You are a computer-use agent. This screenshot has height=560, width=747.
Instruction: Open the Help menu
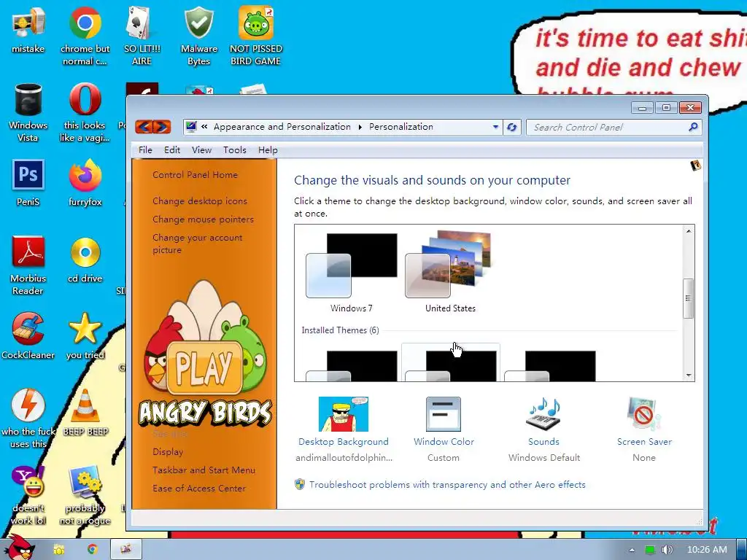[268, 150]
